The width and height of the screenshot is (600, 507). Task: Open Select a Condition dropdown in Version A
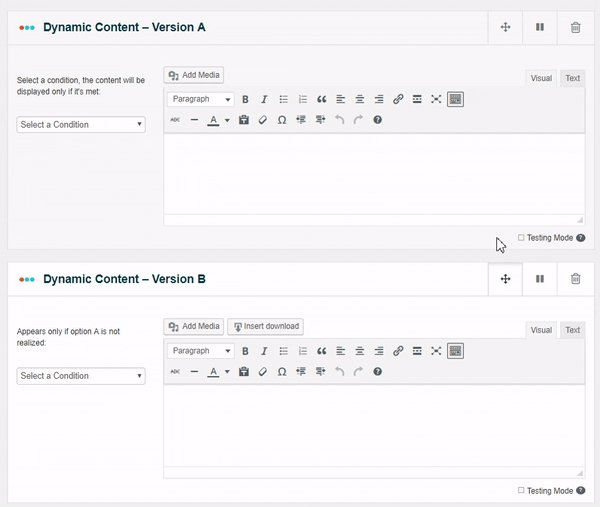[81, 125]
